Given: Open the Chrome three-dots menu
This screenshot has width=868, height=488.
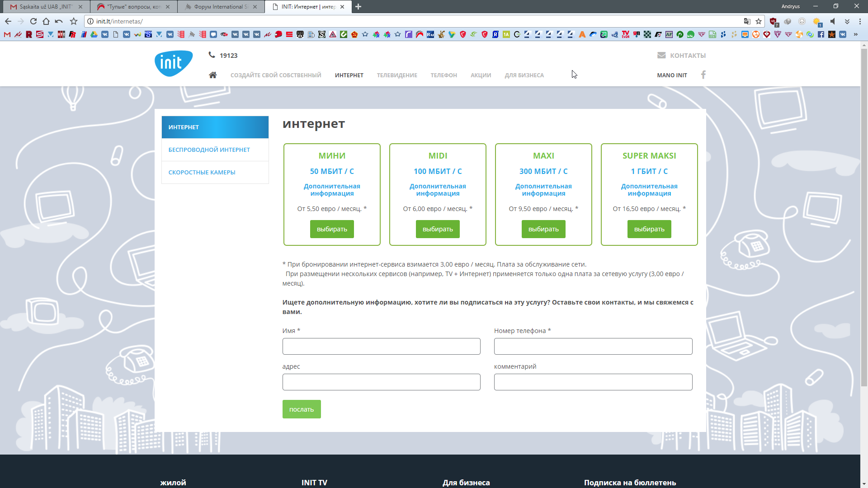Looking at the screenshot, I should click(x=860, y=21).
